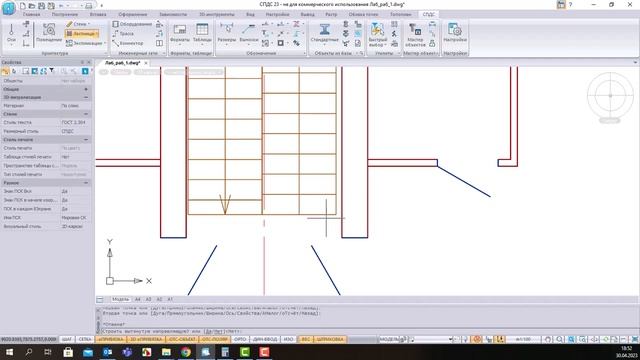Viewport: 640px width, 360px height.
Task: Click the Print icon in quick access toolbar
Action: click(x=89, y=6)
